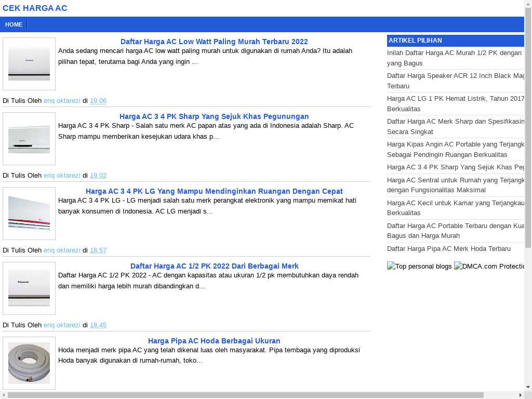Viewport: 532px width, 399px height.
Task: Open post Harga Pipa AC Hoda Berbagai Ukuran
Action: click(x=214, y=341)
